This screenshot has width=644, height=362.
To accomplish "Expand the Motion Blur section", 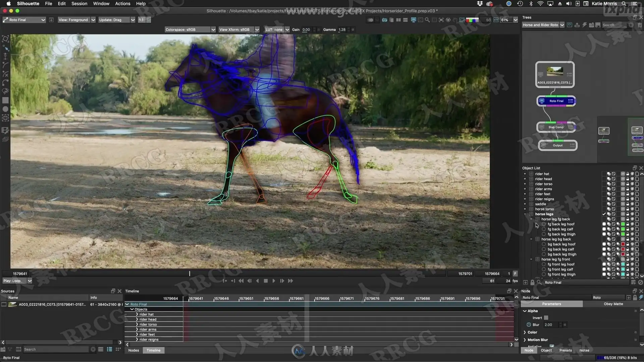I will pyautogui.click(x=525, y=340).
